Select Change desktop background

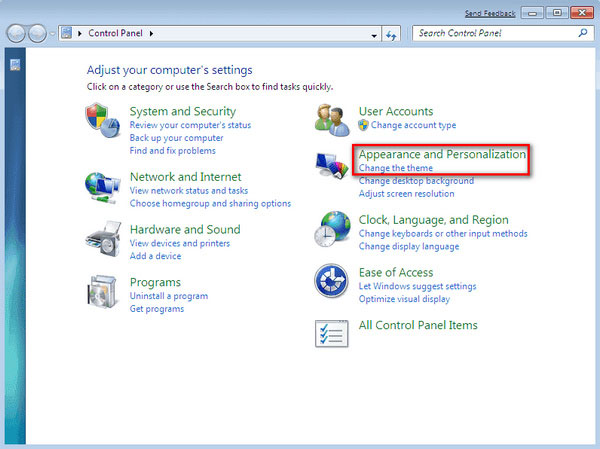tap(416, 181)
